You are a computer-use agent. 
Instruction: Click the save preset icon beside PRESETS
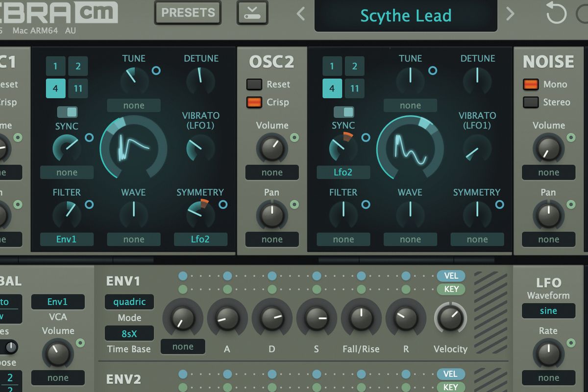point(253,13)
